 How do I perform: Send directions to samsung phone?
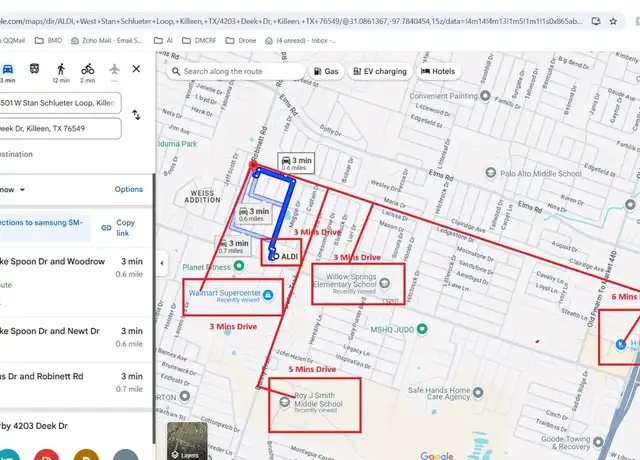point(44,227)
